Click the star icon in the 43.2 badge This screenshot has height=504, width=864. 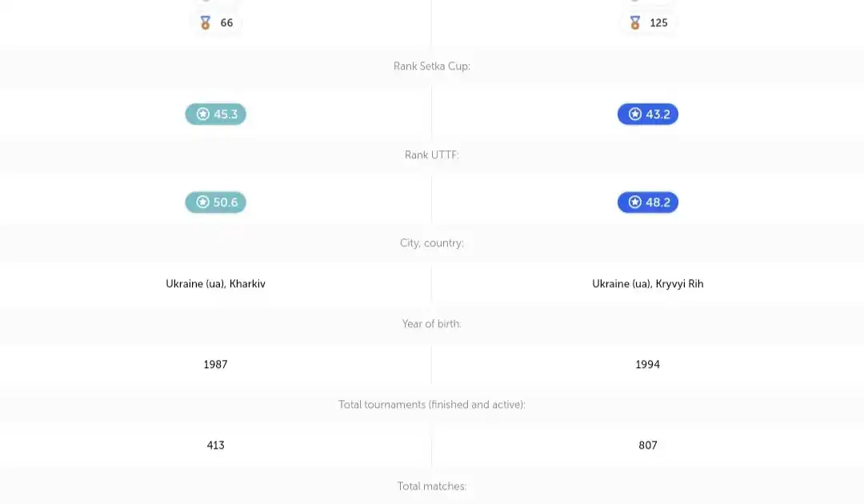(x=635, y=114)
